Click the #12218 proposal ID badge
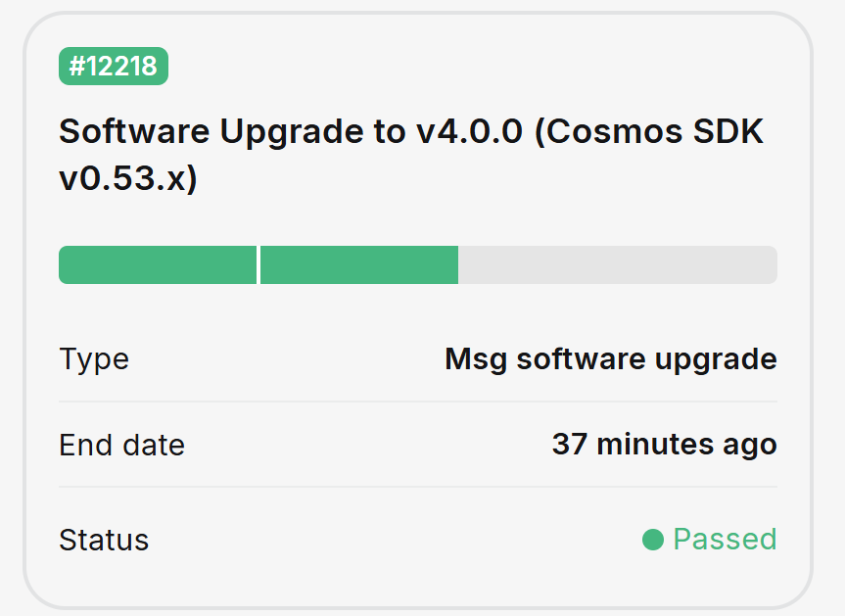The height and width of the screenshot is (616, 845). (x=114, y=68)
